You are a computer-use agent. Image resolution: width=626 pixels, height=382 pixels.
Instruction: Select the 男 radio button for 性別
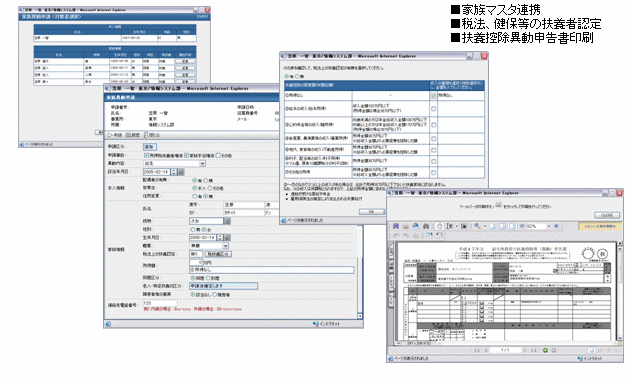tap(193, 230)
